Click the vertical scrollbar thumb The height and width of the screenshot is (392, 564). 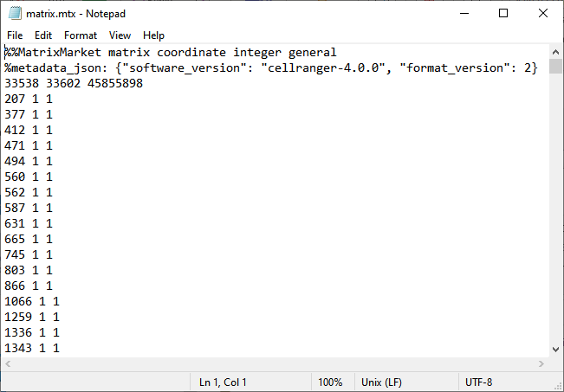tap(556, 67)
